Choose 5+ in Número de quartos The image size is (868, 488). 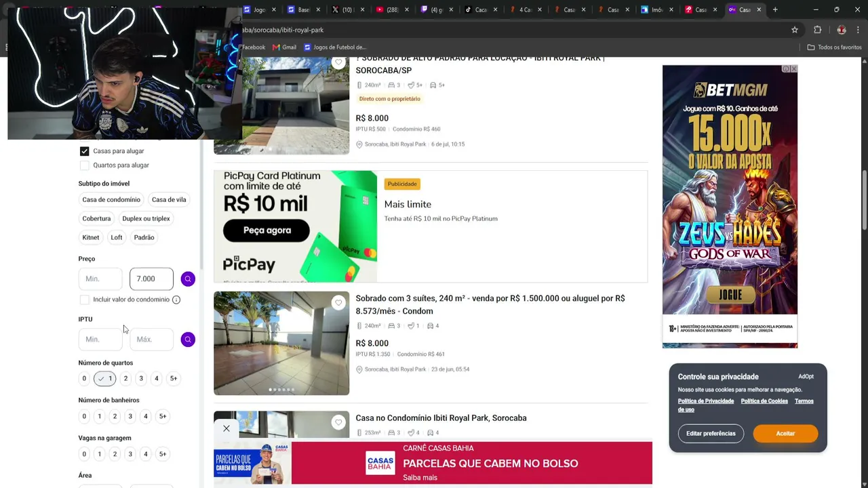174,379
